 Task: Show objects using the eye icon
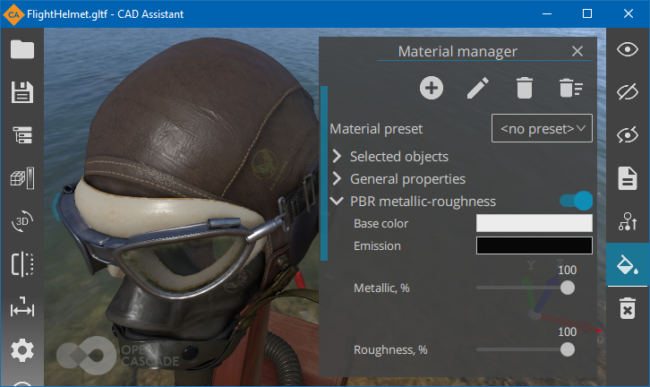(627, 50)
